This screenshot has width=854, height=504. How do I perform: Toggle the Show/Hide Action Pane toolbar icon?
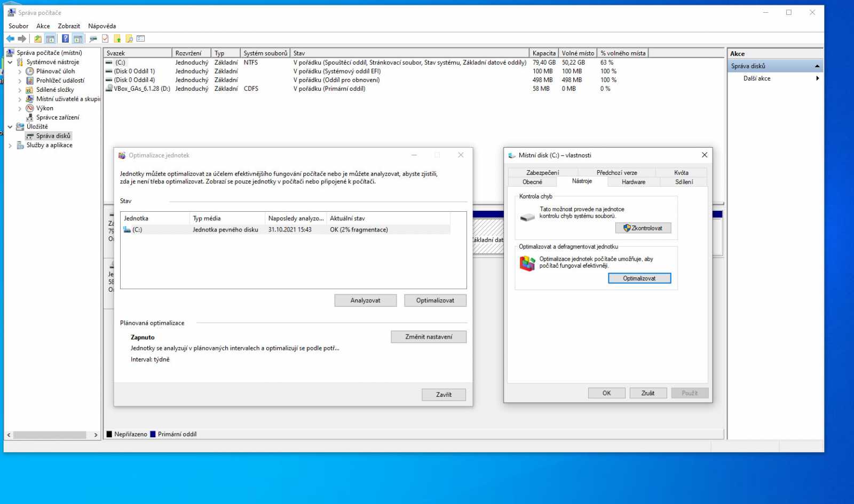click(x=78, y=38)
